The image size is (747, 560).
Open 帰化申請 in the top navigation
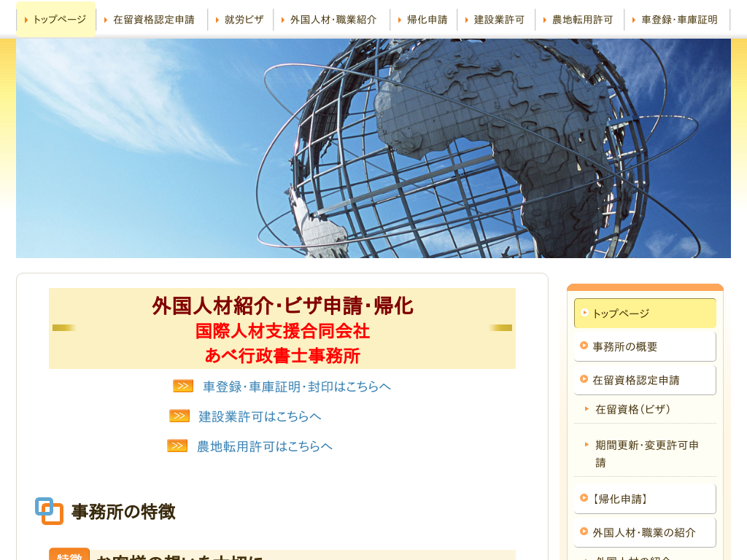[424, 20]
